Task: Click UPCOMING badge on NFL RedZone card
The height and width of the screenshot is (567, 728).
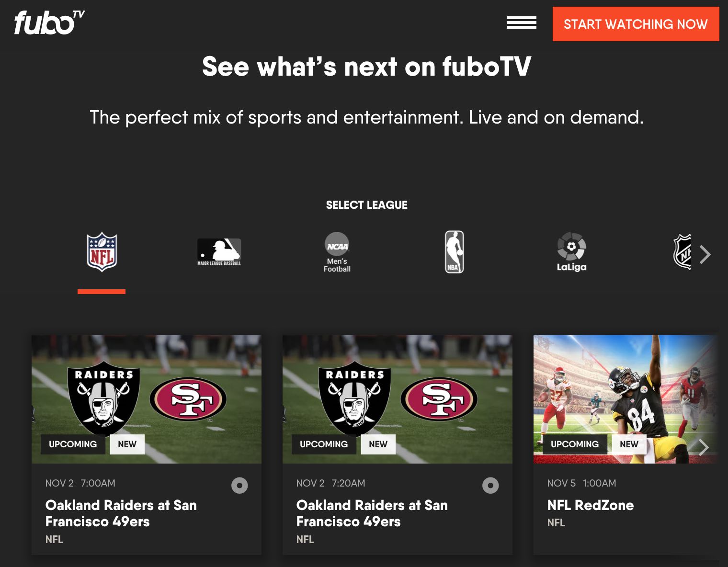Action: pyautogui.click(x=575, y=444)
